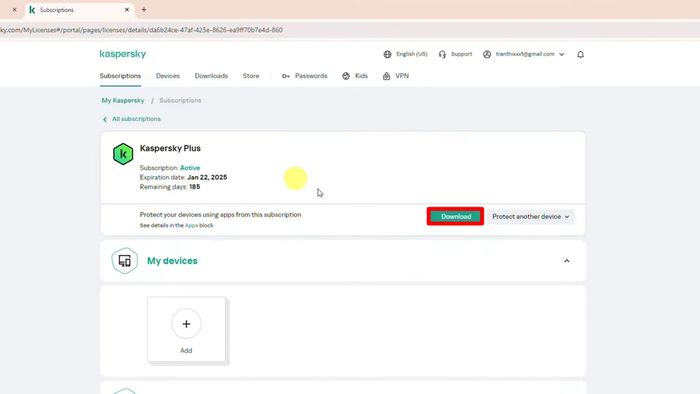Click the My Kaspersky breadcrumb link
Image resolution: width=700 pixels, height=394 pixels.
point(123,100)
